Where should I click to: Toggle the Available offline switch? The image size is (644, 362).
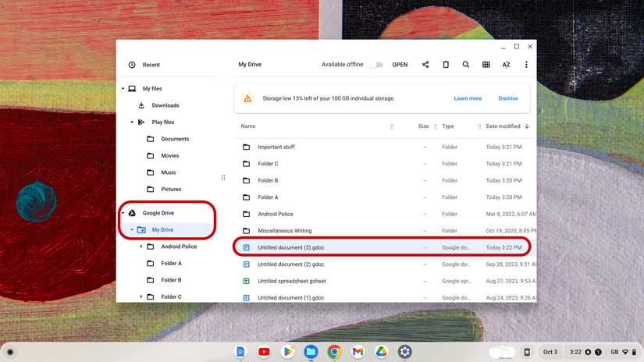pyautogui.click(x=377, y=65)
